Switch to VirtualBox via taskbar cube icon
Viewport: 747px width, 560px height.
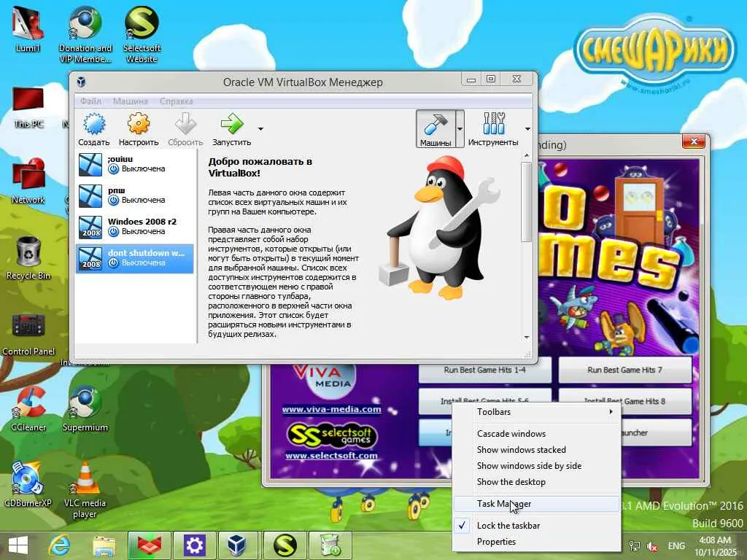237,545
